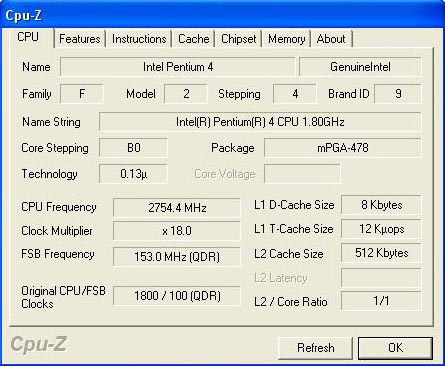445x366 pixels.
Task: Click the L1 D-Cache Size label
Action: 294,205
